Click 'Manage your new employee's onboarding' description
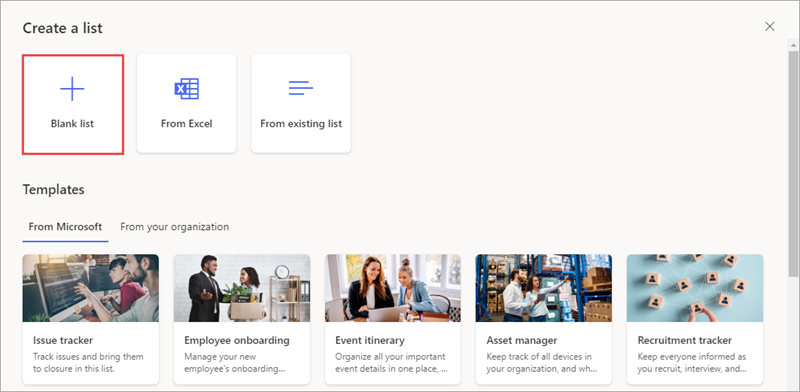 pyautogui.click(x=235, y=362)
